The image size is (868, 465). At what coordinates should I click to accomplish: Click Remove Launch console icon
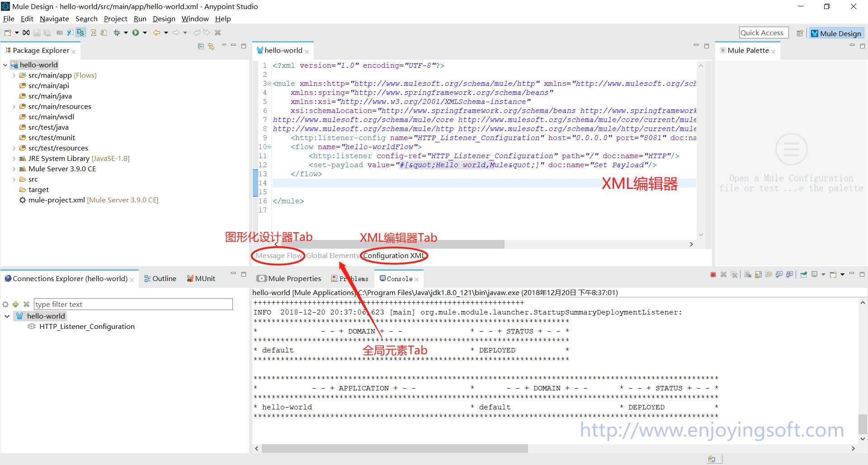(723, 274)
